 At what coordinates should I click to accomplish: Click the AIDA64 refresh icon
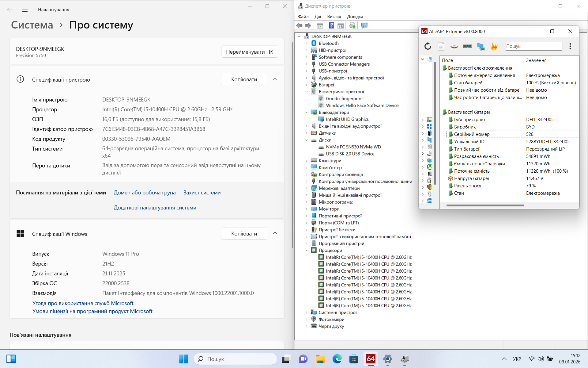pos(428,46)
